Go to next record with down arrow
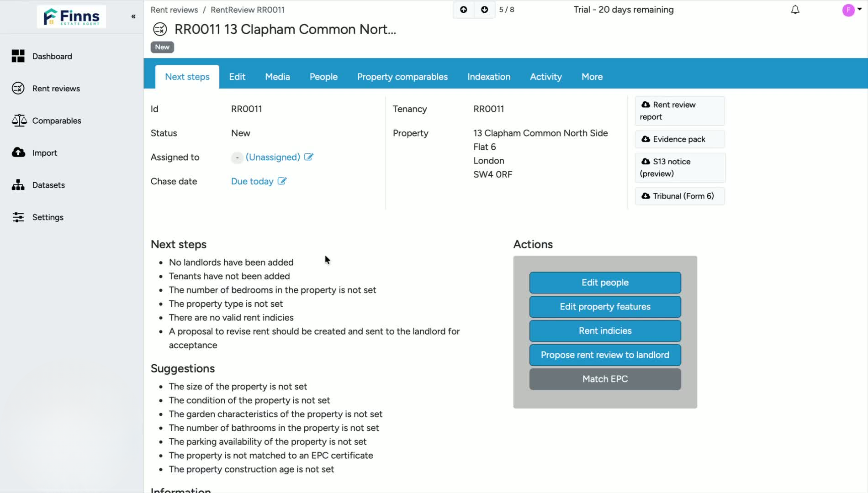This screenshot has height=493, width=868. (x=484, y=10)
